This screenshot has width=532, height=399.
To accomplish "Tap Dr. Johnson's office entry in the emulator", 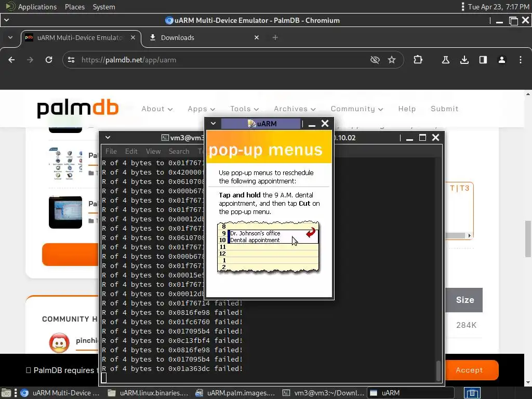I will (x=255, y=233).
